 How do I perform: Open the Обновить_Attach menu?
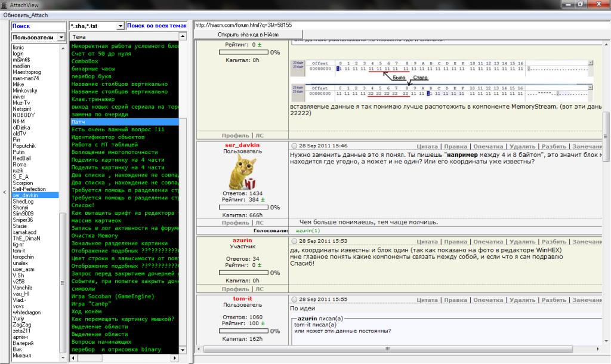25,14
